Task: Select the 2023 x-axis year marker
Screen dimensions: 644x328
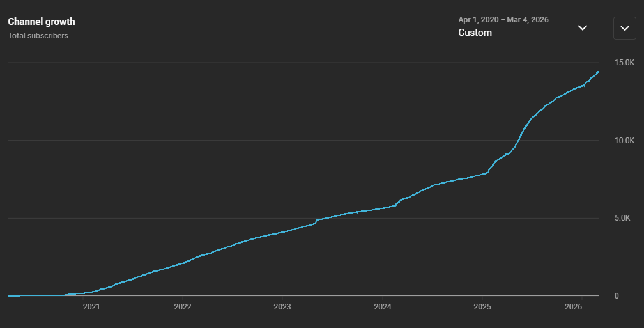Action: click(282, 308)
